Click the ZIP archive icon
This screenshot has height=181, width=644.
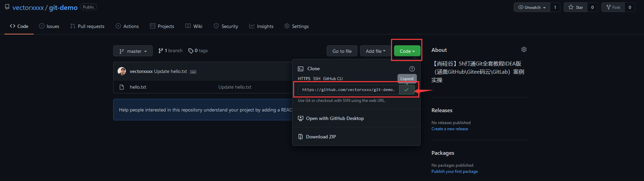click(x=301, y=137)
